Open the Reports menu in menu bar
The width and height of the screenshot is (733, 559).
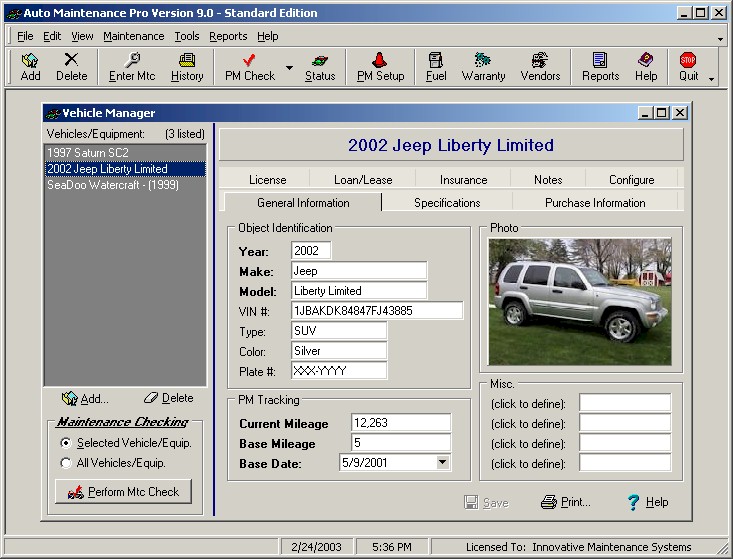(228, 36)
